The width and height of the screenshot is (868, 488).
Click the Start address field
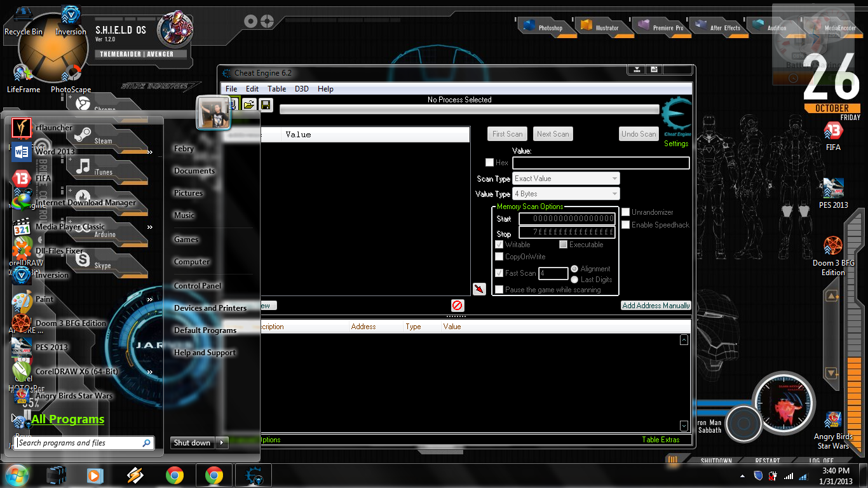567,219
